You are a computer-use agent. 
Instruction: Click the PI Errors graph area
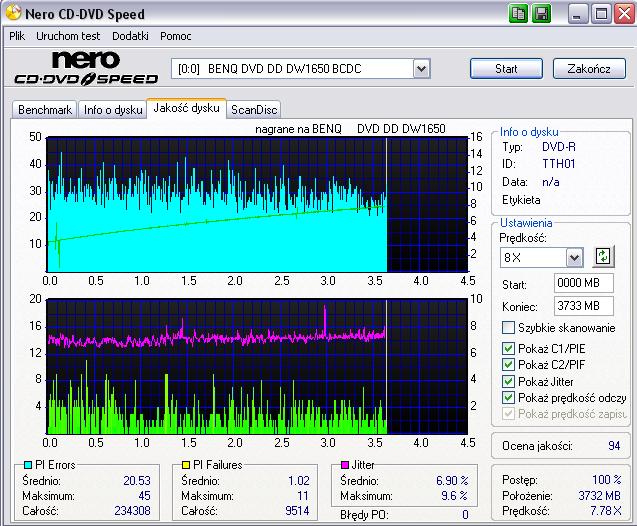click(x=257, y=204)
